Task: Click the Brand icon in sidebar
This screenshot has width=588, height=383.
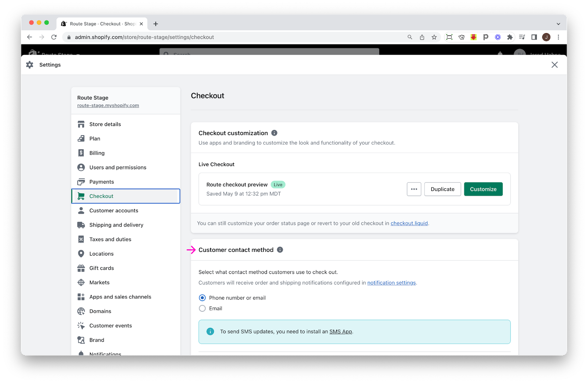Action: 81,340
